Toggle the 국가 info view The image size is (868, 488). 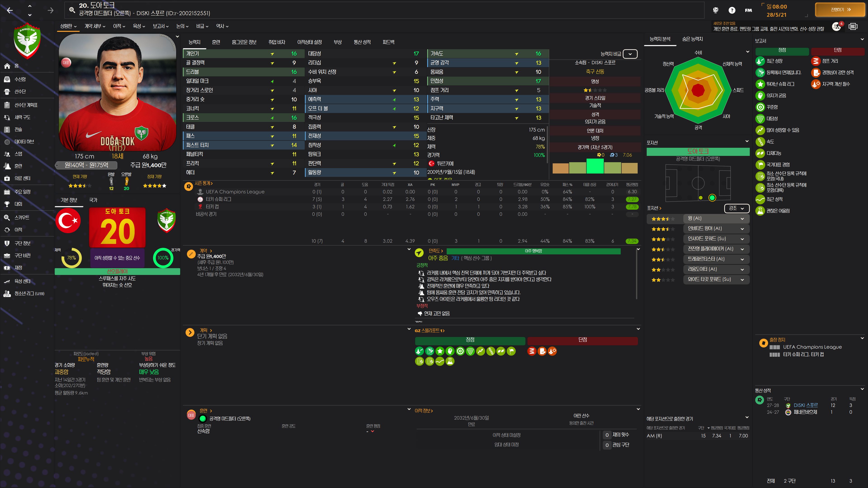pyautogui.click(x=93, y=200)
